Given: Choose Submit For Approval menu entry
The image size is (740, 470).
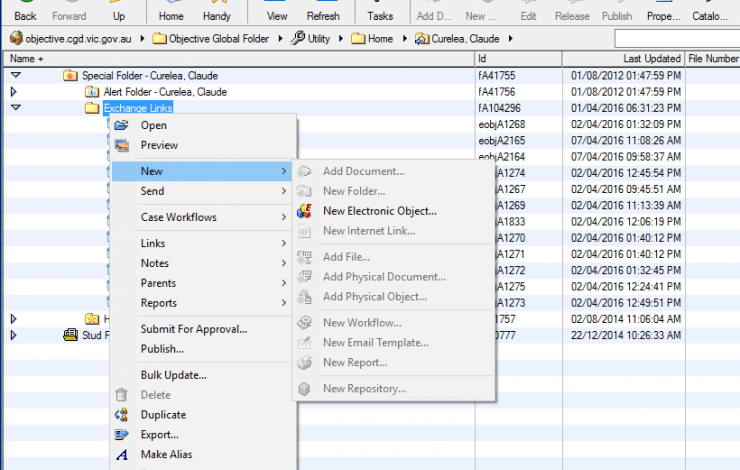Looking at the screenshot, I should (x=193, y=329).
